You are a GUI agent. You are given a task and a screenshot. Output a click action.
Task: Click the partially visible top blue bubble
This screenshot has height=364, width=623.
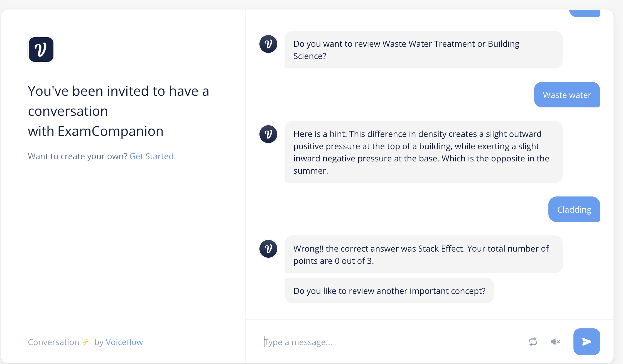[585, 13]
